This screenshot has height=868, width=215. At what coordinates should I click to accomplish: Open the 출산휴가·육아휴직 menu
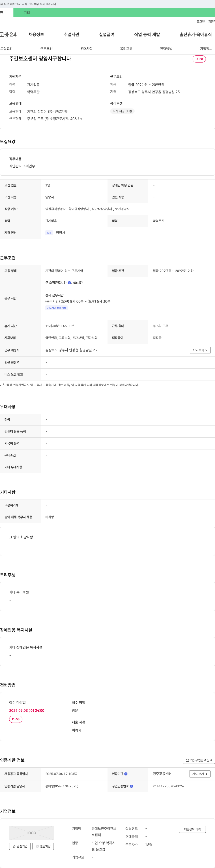(196, 34)
